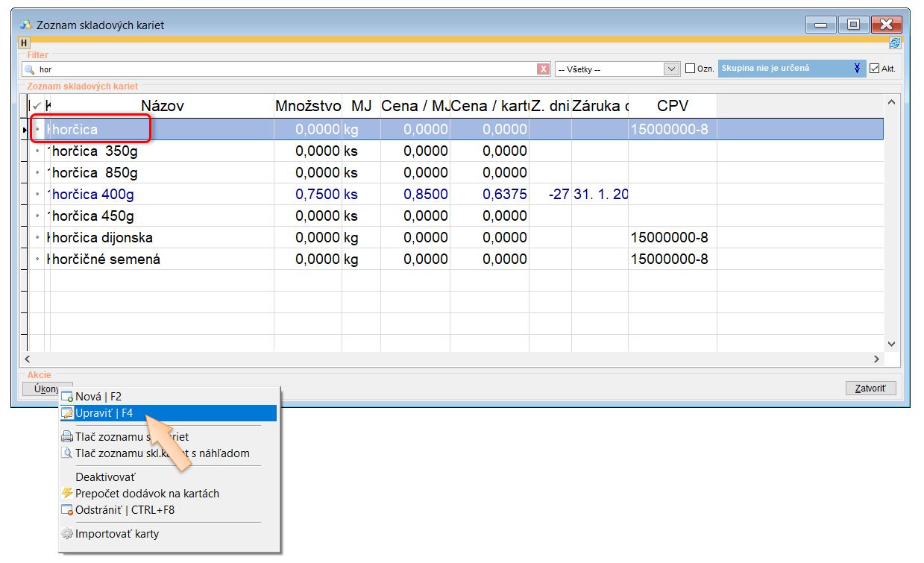Select Odstrániť | CTRL+F8 menu entry
Image resolution: width=924 pixels, height=563 pixels.
125,510
